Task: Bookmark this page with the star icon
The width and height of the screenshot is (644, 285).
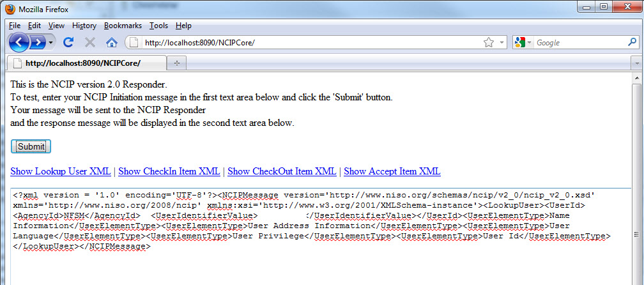Action: click(x=488, y=42)
